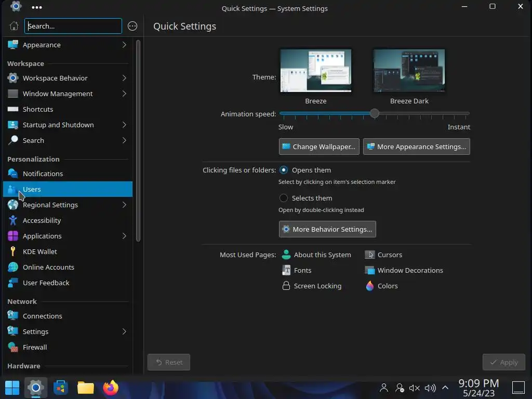This screenshot has height=399, width=532.
Task: Click the home icon beside search field
Action: point(14,26)
